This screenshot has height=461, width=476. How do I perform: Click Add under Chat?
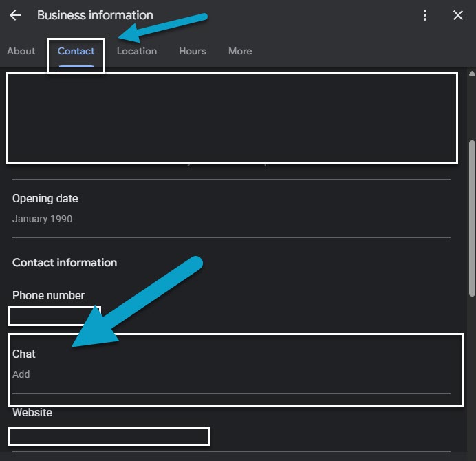tap(21, 374)
